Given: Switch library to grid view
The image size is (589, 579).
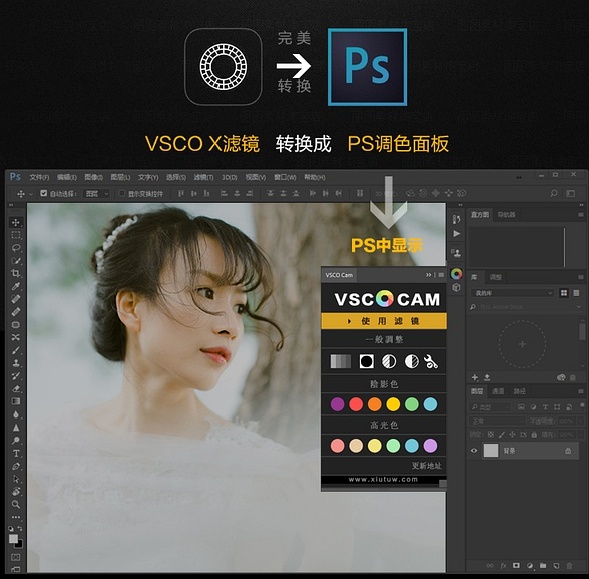Looking at the screenshot, I should point(564,293).
